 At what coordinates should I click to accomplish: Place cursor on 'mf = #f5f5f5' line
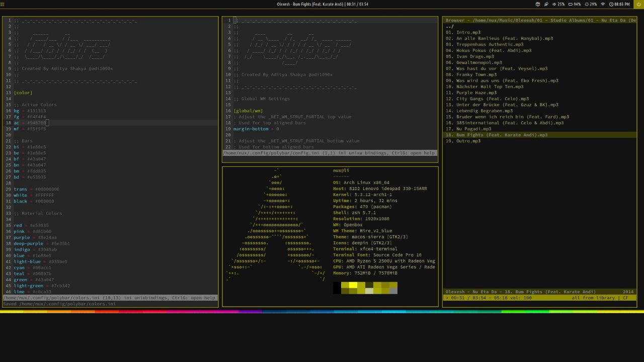[x=30, y=129]
